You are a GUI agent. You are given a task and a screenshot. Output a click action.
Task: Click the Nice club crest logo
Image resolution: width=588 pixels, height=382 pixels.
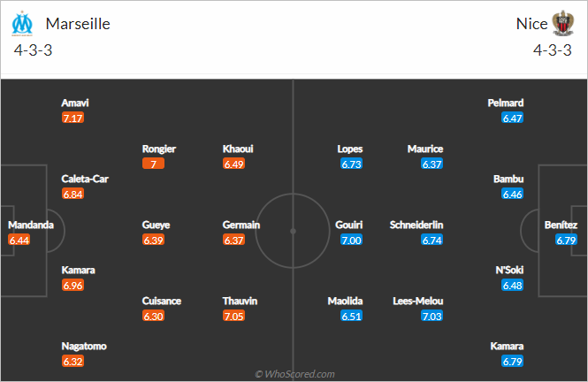[562, 23]
